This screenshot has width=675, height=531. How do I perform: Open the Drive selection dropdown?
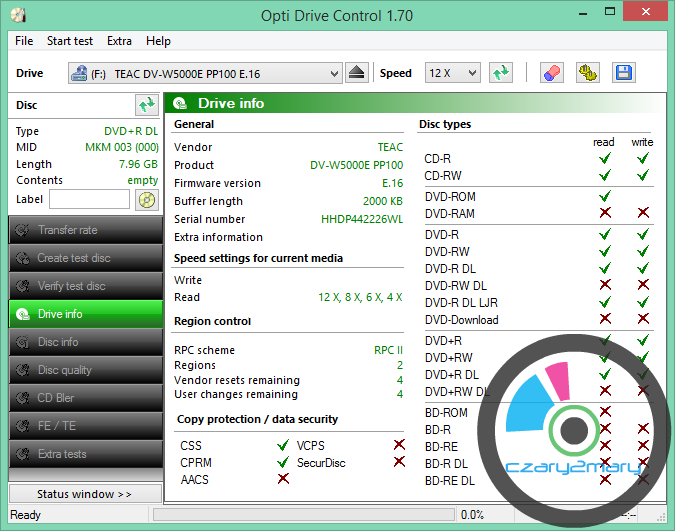205,73
